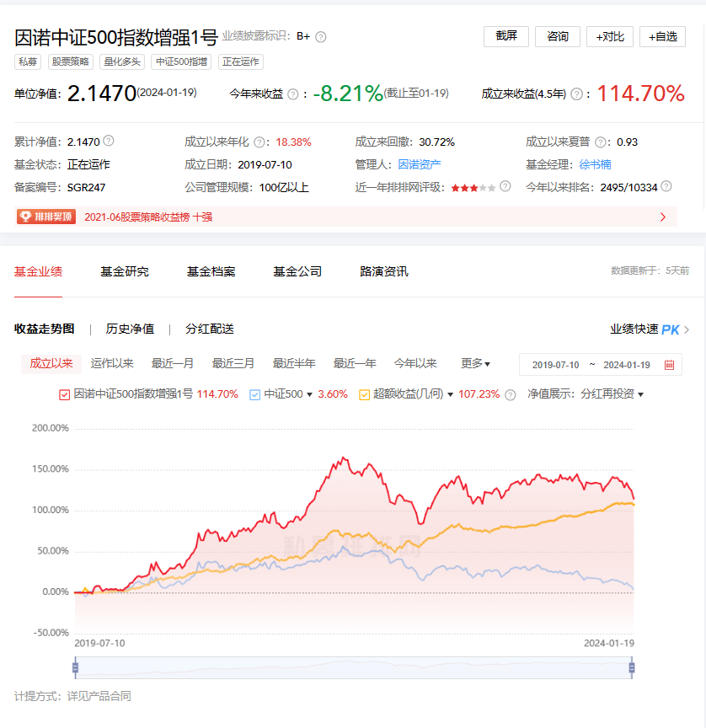Switch to the 路演资讯 tab

point(384,271)
